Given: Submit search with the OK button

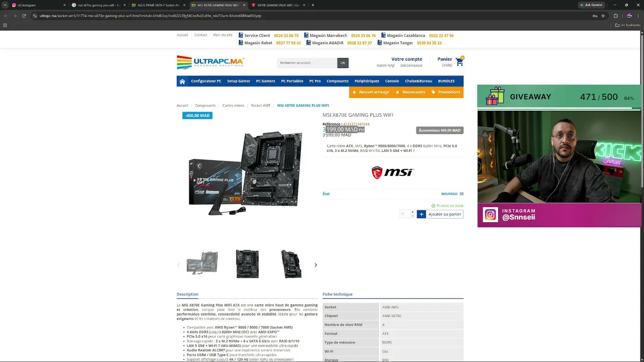Looking at the screenshot, I should click(343, 63).
